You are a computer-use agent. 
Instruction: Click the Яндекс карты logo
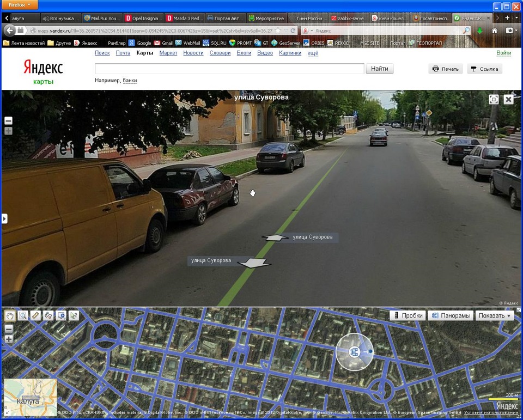tap(43, 71)
